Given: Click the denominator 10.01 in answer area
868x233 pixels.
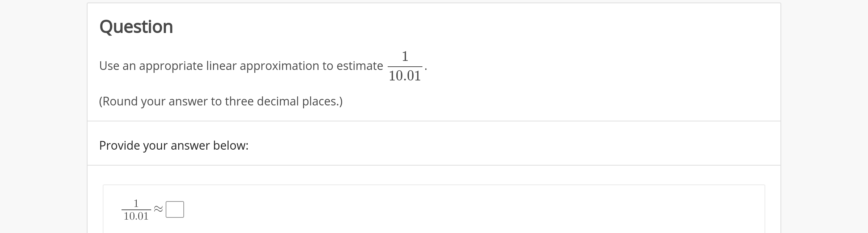Looking at the screenshot, I should tap(136, 216).
